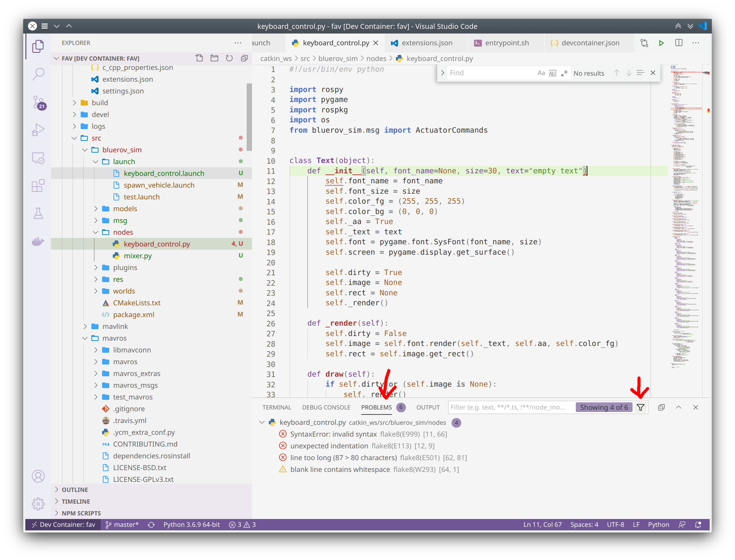The image size is (735, 560).
Task: Open the Remote Explorer icon
Action: (38, 158)
